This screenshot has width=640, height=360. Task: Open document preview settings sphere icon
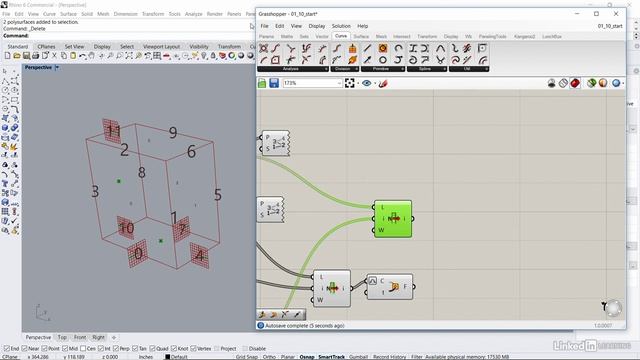click(603, 83)
